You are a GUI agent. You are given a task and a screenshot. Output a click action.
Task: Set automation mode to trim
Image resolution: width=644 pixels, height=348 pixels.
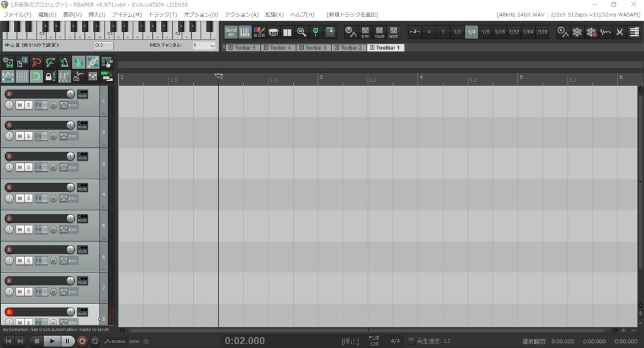pyautogui.click(x=365, y=32)
